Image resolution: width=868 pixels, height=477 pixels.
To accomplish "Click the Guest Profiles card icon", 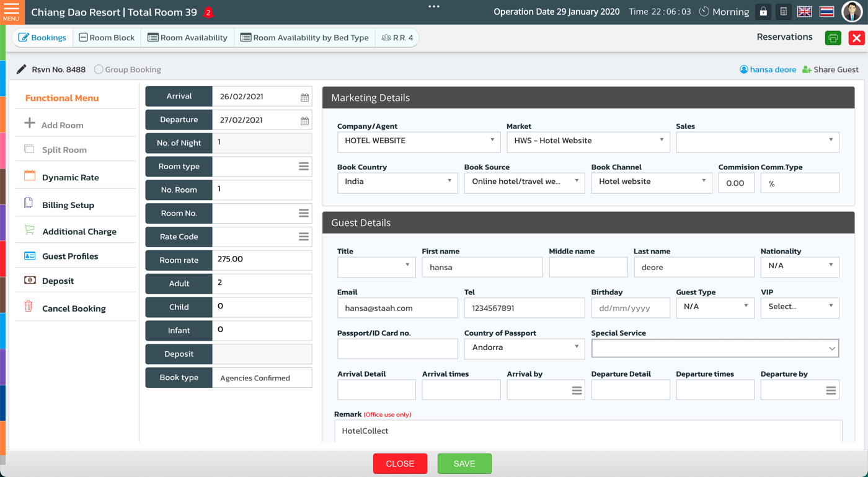I will 29,256.
